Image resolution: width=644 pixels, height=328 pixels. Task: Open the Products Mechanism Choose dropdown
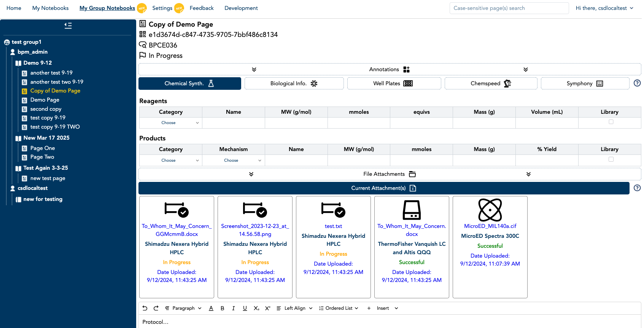(234, 160)
